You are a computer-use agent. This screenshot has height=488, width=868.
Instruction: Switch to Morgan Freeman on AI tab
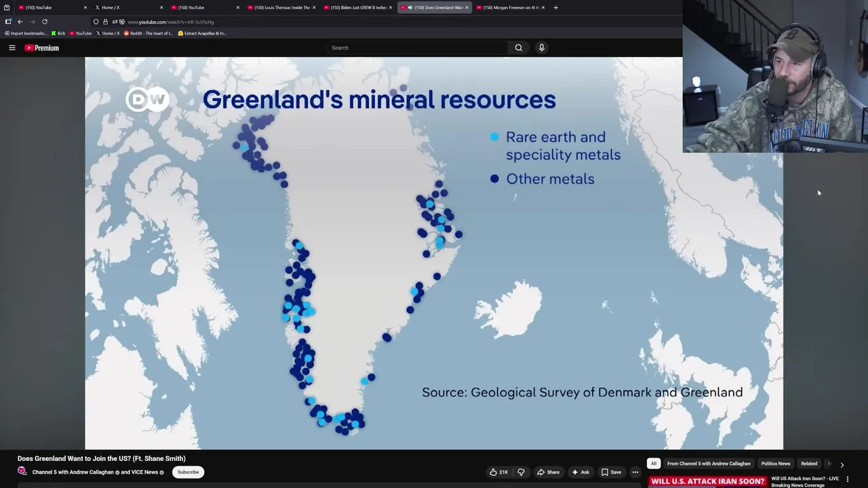point(511,7)
